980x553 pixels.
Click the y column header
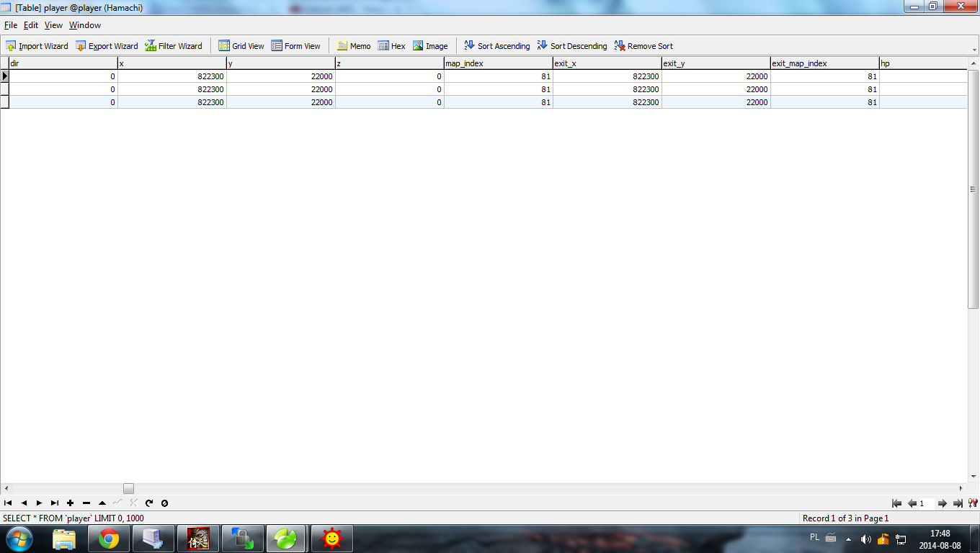(x=280, y=63)
